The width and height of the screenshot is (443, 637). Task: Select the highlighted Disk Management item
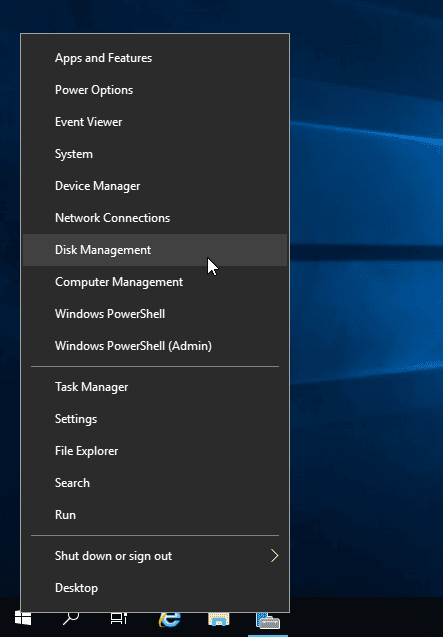155,250
